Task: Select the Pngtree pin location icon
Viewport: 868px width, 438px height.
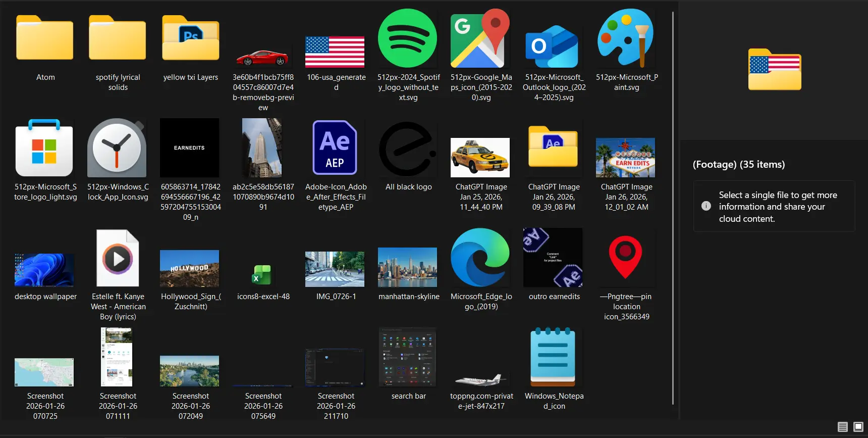Action: pos(626,258)
